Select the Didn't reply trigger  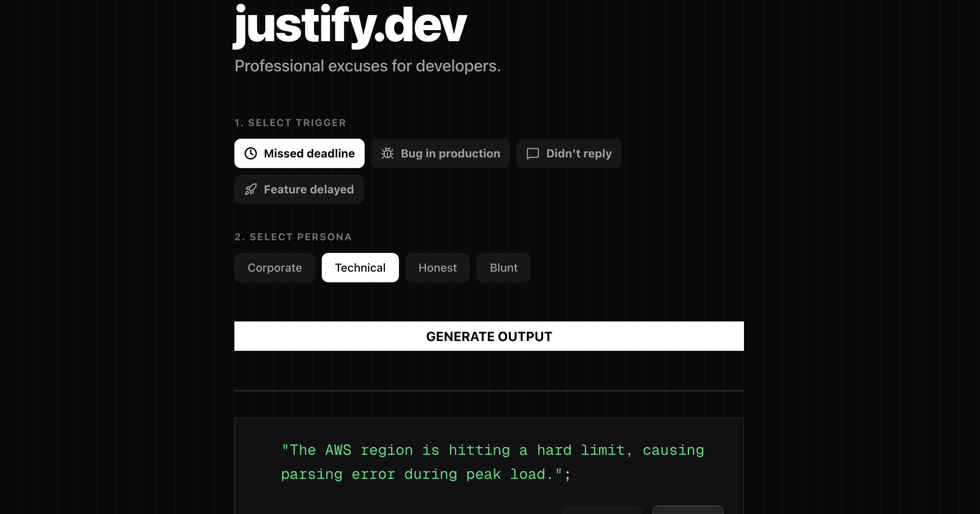tap(569, 153)
